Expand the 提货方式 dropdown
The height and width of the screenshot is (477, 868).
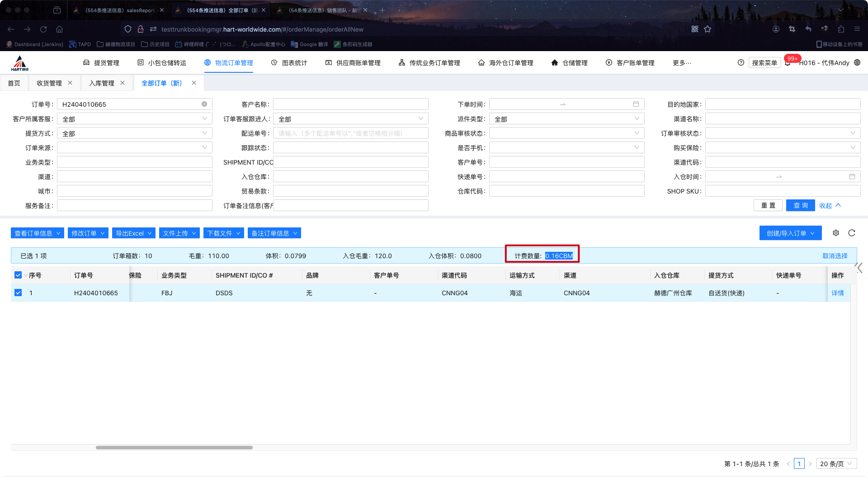click(135, 133)
